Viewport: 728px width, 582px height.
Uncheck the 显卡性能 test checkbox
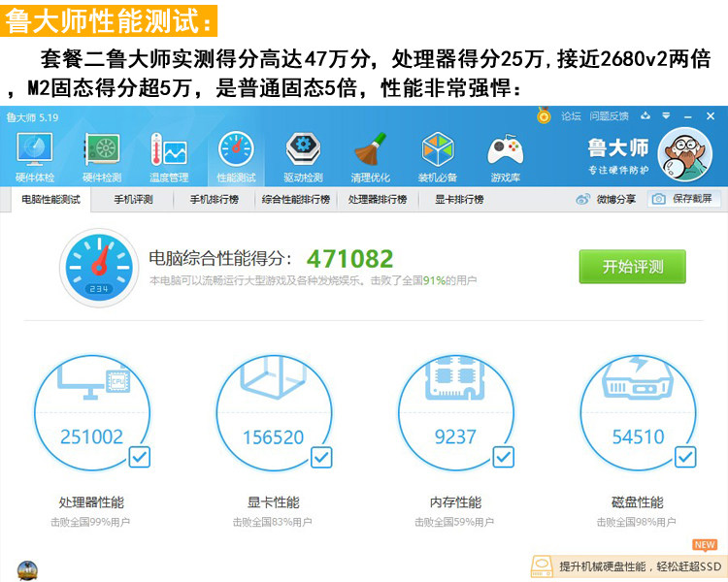point(321,457)
